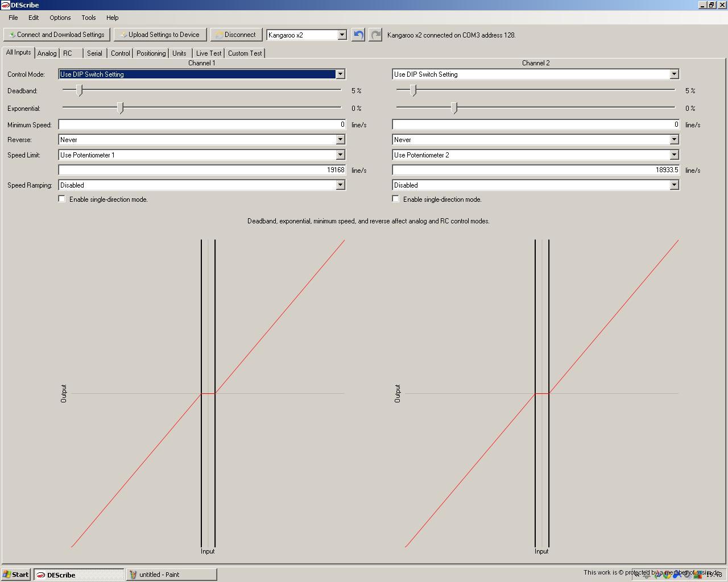Switch to untitled - Paint taskbar item
728x582 pixels.
(171, 575)
